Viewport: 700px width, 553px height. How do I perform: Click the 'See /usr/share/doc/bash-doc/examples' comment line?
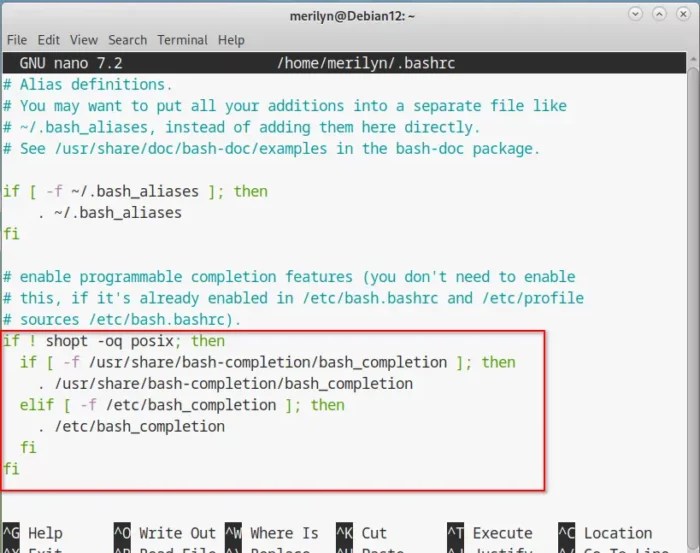point(271,149)
